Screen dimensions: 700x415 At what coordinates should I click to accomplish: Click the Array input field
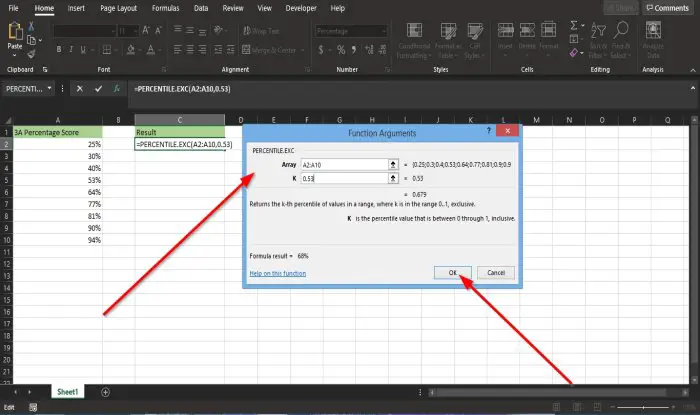[344, 165]
